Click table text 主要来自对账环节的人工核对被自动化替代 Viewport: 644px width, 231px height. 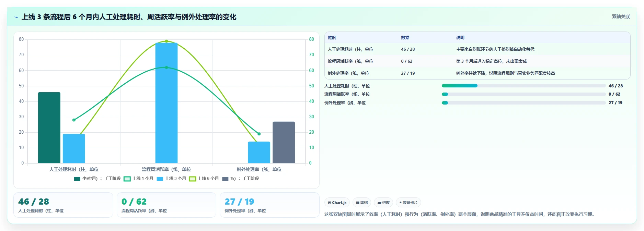[495, 49]
